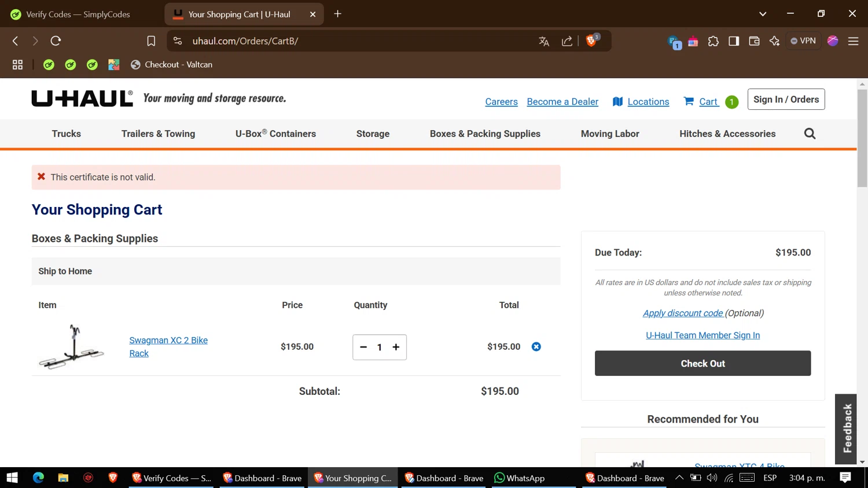The height and width of the screenshot is (488, 868).
Task: Click the Check Out button
Action: pyautogui.click(x=703, y=363)
